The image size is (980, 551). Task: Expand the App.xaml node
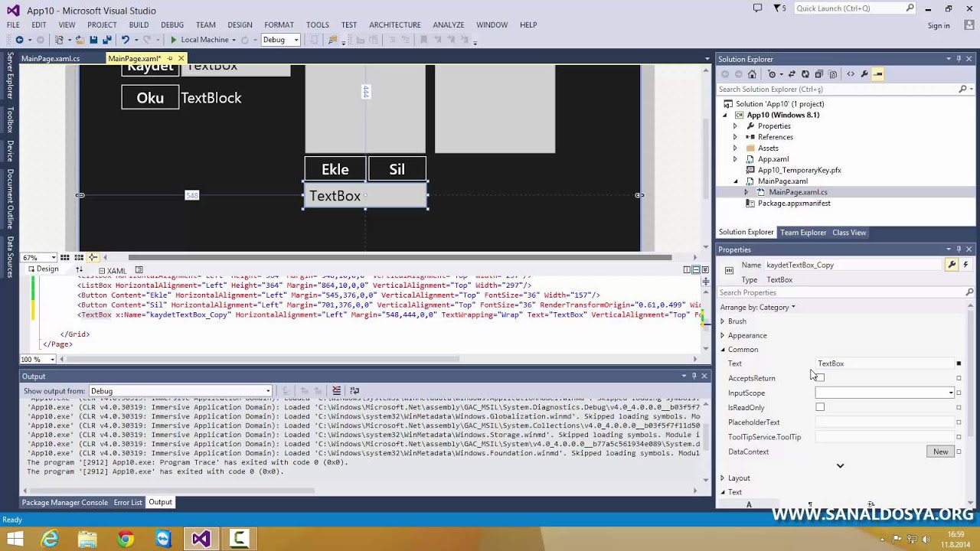[x=735, y=159]
